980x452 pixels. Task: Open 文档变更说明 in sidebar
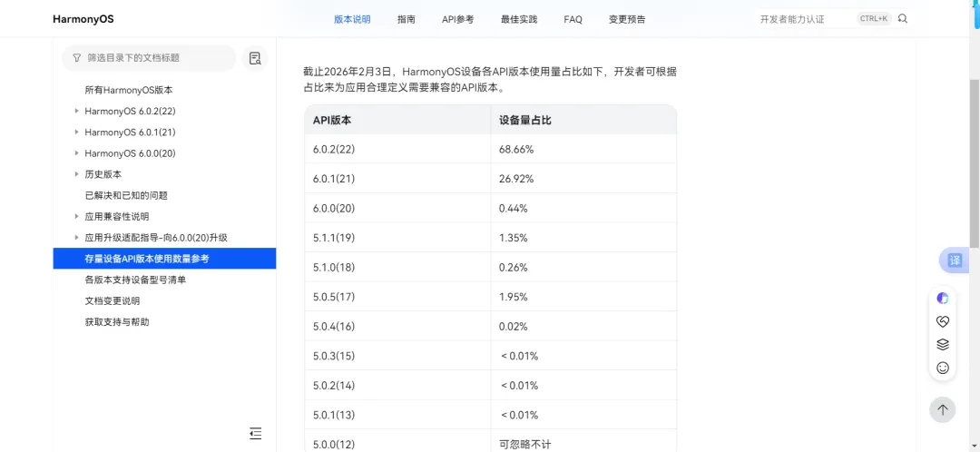pyautogui.click(x=113, y=300)
